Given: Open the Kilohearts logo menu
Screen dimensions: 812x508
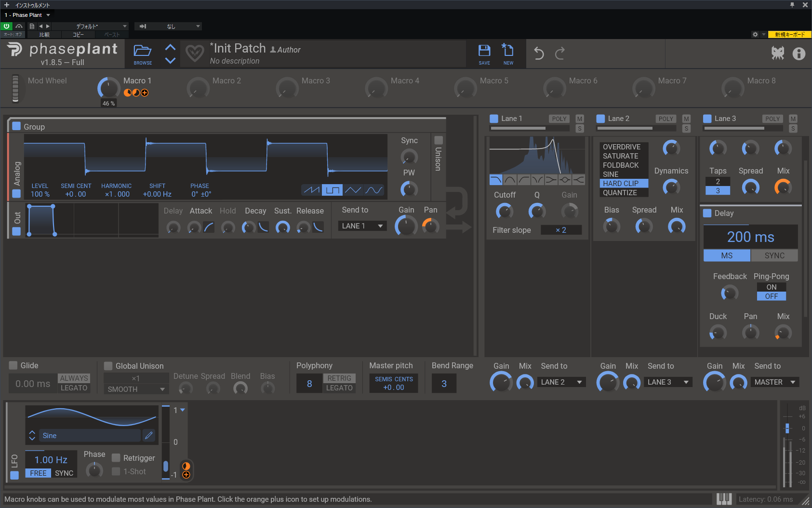Looking at the screenshot, I should 777,53.
